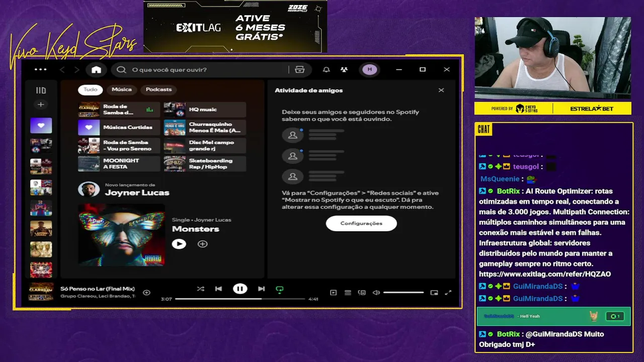
Task: Open the Joyner Lucas artist avatar
Action: [89, 190]
